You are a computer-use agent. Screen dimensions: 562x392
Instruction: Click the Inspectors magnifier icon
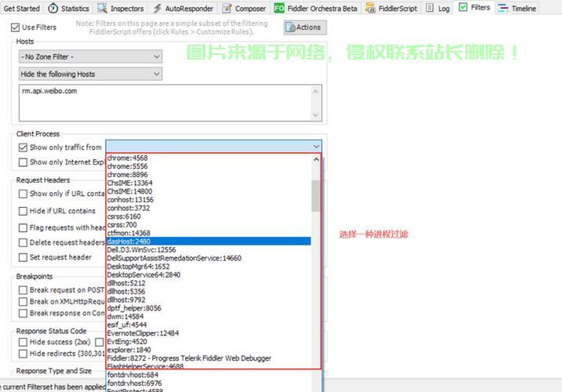pos(102,8)
